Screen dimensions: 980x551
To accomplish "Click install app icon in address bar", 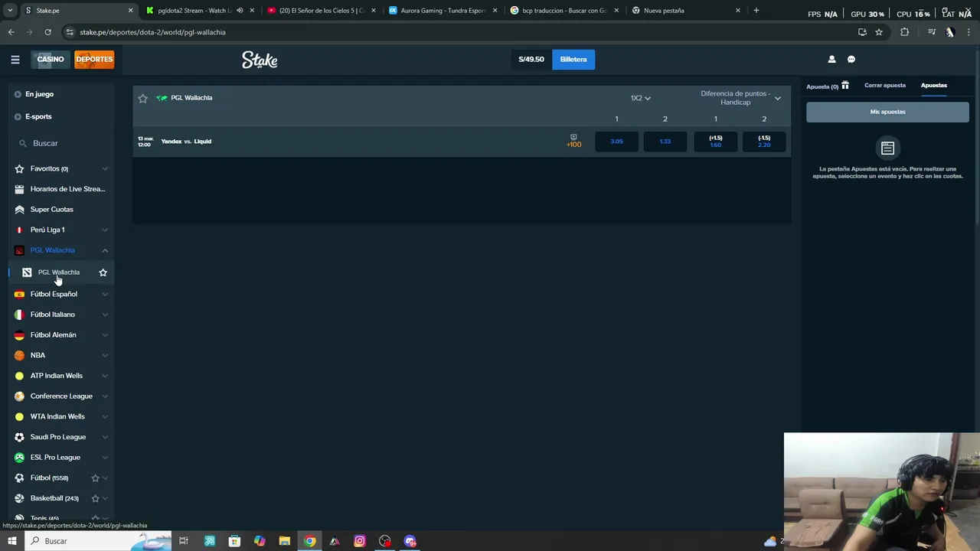I will point(862,32).
